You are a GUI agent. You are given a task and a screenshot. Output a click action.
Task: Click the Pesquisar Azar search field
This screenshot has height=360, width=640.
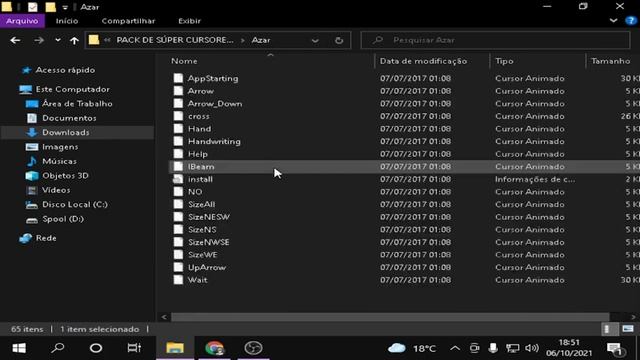pos(495,40)
